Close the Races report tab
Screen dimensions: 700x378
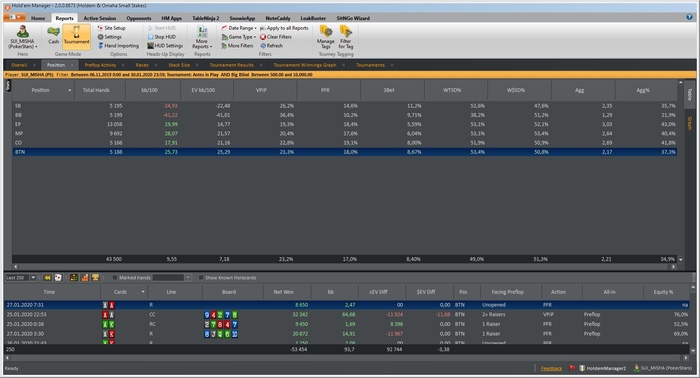pos(156,65)
